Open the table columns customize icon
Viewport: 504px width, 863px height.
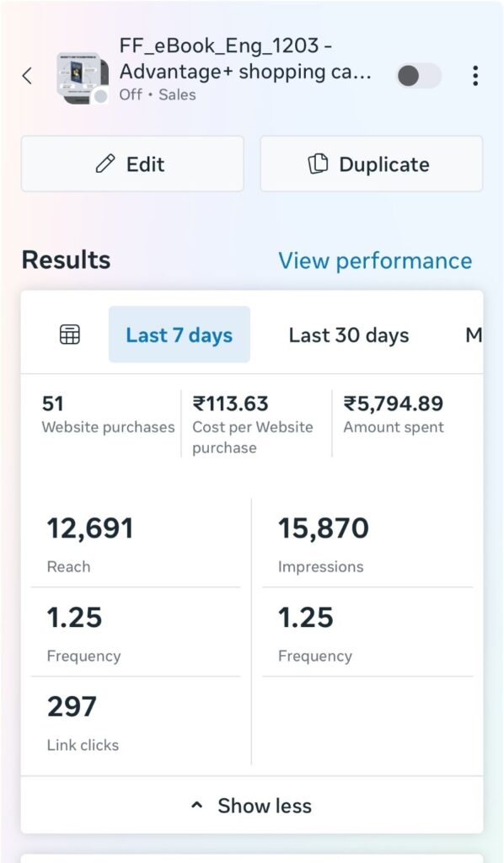(x=69, y=334)
